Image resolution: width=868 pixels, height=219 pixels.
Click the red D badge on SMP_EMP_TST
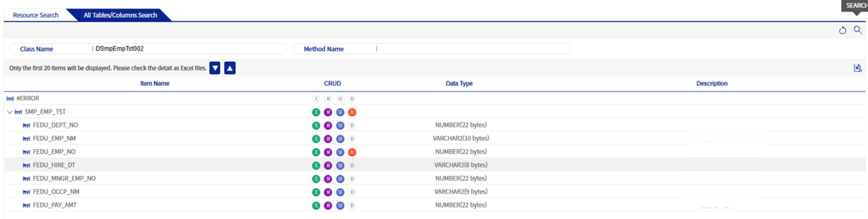pyautogui.click(x=352, y=112)
